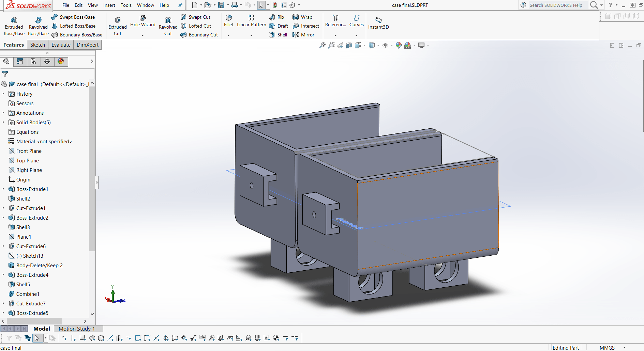Viewport: 644px width, 351px height.
Task: Click the Zoom to Fit icon
Action: pyautogui.click(x=323, y=45)
